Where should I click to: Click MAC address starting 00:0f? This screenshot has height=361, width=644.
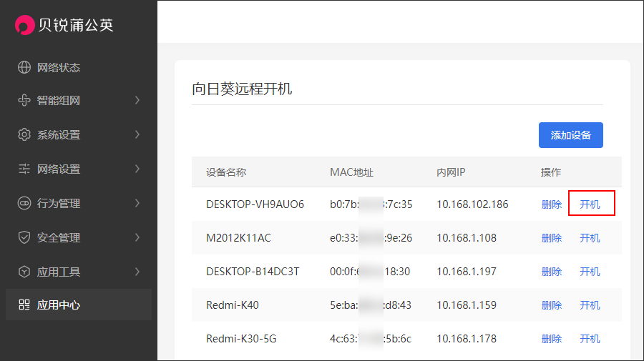click(370, 272)
